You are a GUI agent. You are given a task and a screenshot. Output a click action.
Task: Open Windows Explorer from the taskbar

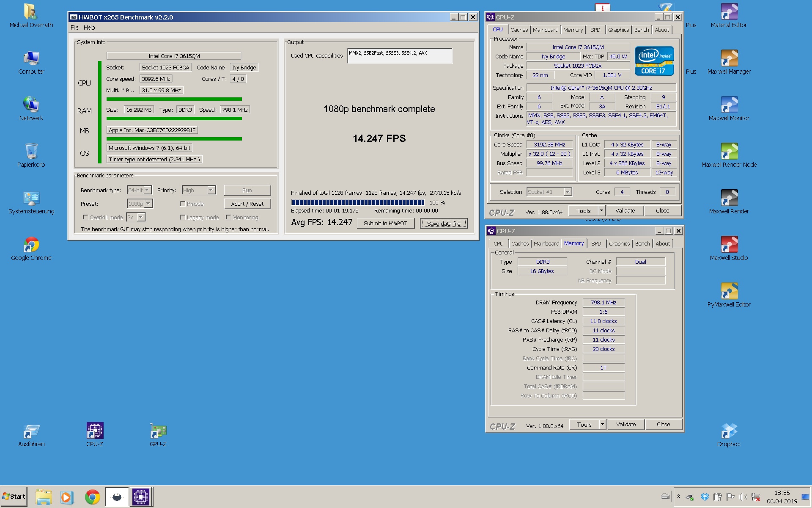[x=44, y=497]
